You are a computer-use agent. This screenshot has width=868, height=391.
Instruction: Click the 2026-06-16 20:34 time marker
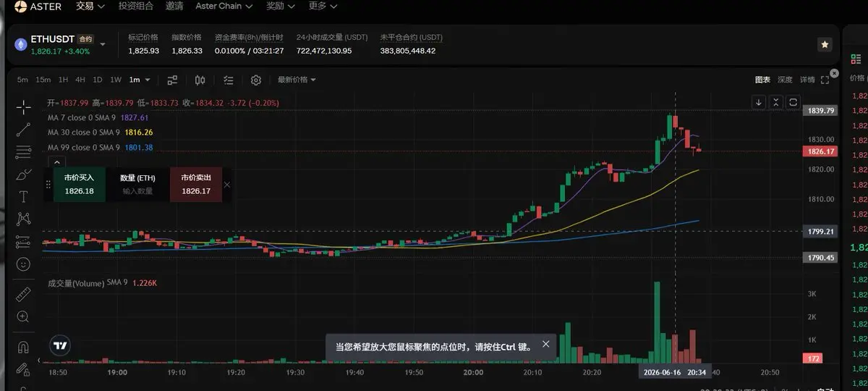[x=674, y=371]
